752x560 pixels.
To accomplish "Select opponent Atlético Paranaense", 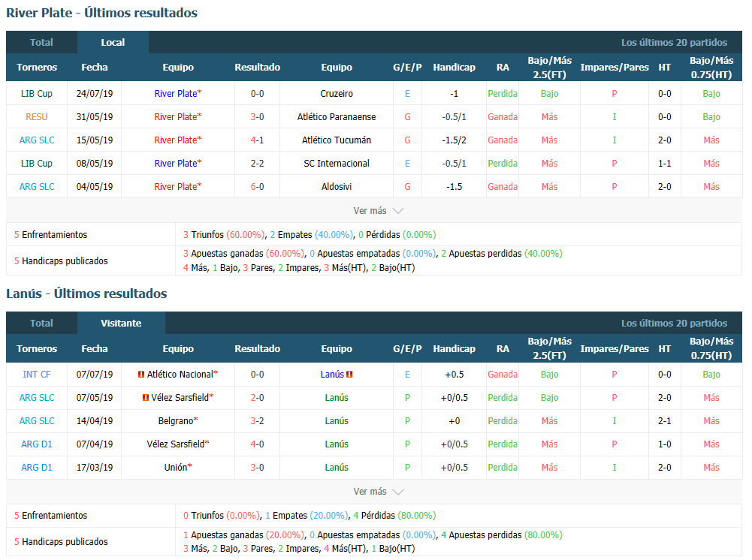I will [x=337, y=117].
